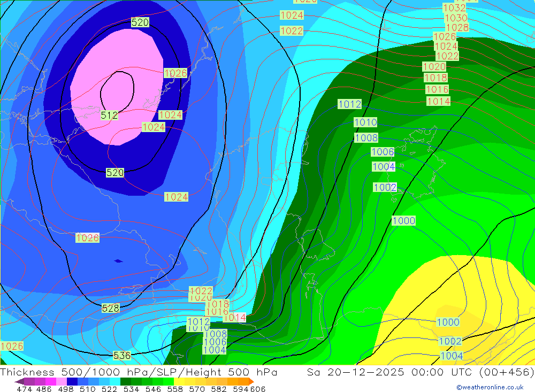Click the 528 height contour label
The height and width of the screenshot is (392, 535).
point(111,309)
